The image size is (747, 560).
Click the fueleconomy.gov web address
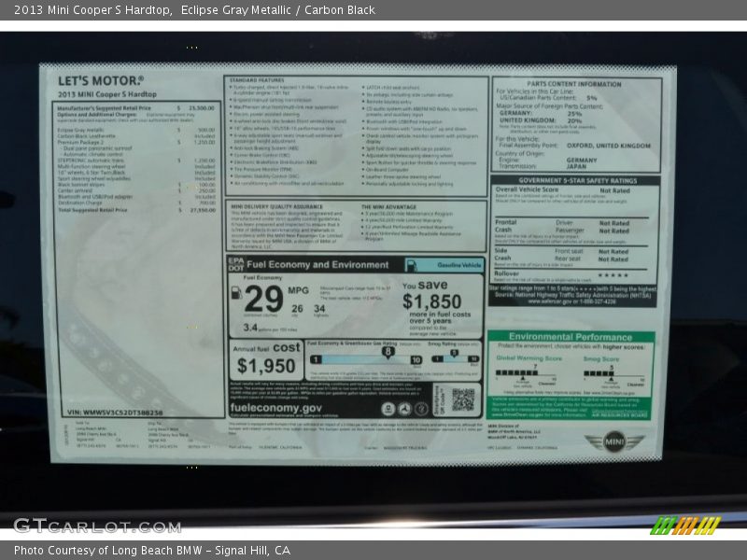[276, 408]
